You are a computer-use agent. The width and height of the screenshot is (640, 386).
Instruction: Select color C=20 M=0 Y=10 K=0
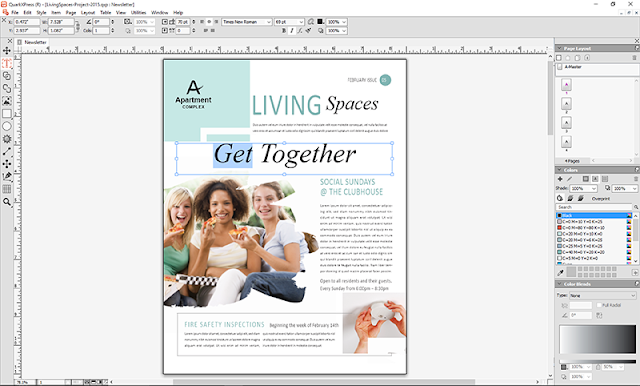click(594, 234)
